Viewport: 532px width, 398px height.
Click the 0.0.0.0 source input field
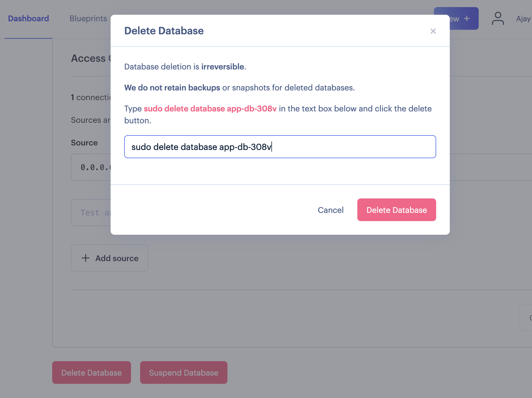pyautogui.click(x=91, y=167)
